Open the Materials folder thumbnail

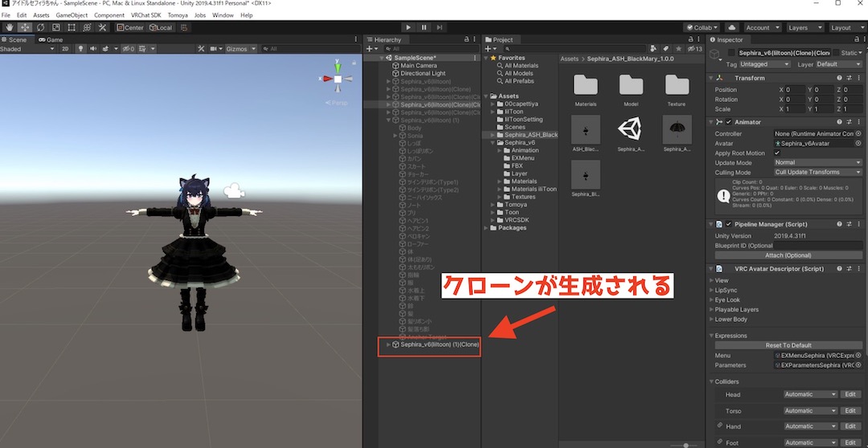(x=586, y=86)
